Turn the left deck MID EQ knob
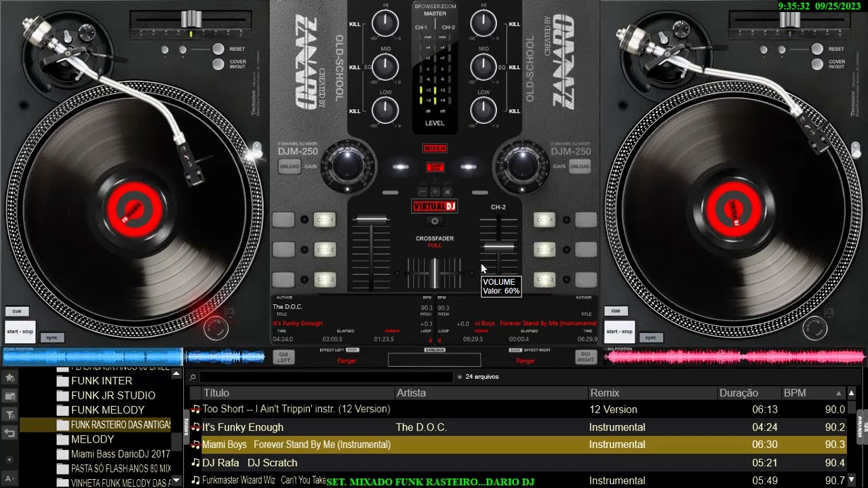The height and width of the screenshot is (488, 868). 385,67
